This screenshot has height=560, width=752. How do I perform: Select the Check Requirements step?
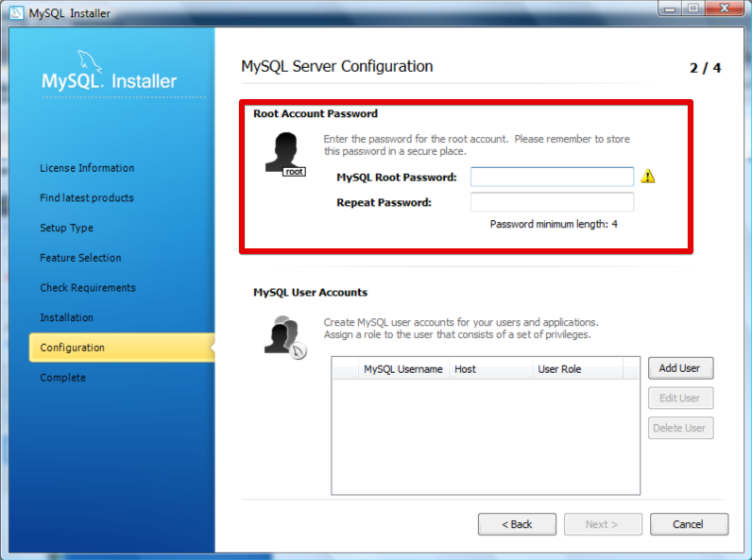[88, 288]
